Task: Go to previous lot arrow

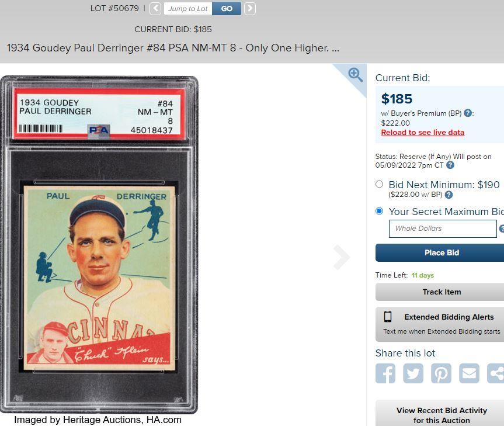Action: [x=155, y=8]
